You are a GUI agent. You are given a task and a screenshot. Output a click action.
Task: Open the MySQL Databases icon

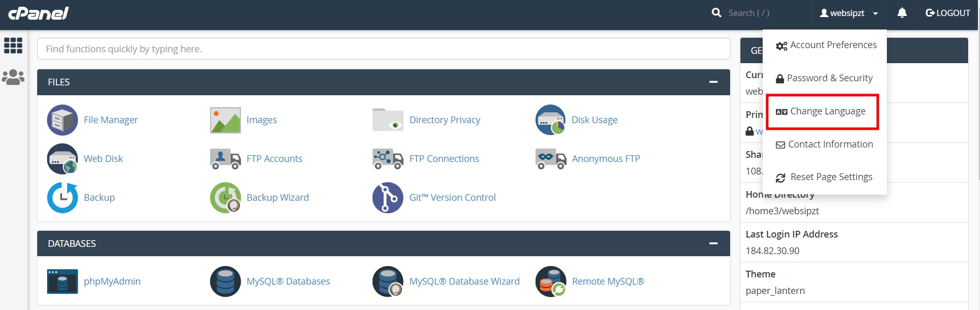point(225,282)
